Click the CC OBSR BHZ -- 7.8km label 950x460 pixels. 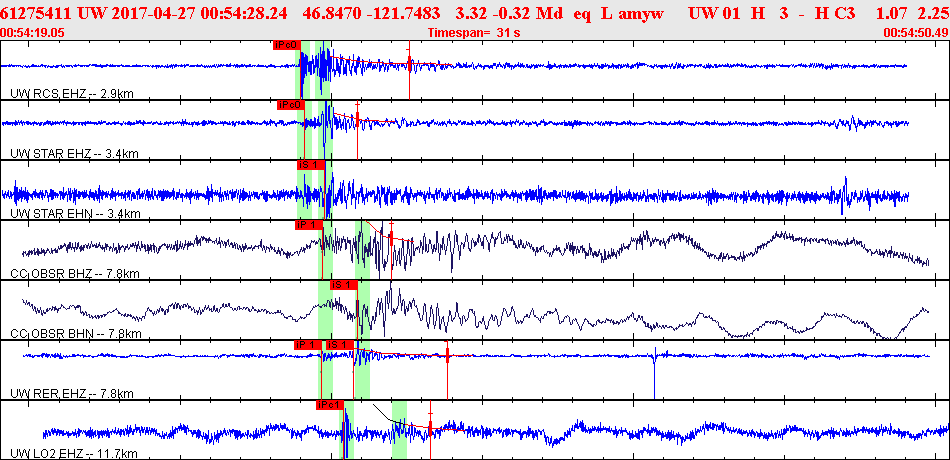click(x=75, y=274)
